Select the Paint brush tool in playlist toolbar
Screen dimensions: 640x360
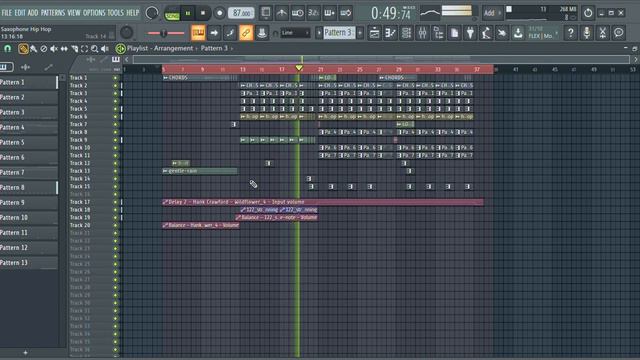pyautogui.click(x=34, y=49)
